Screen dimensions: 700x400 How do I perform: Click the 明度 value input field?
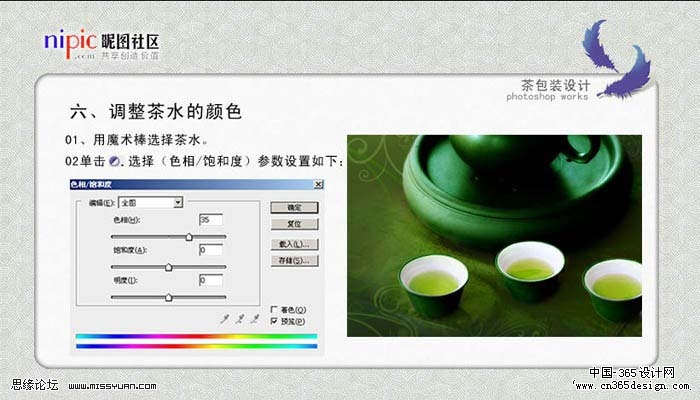pyautogui.click(x=211, y=280)
